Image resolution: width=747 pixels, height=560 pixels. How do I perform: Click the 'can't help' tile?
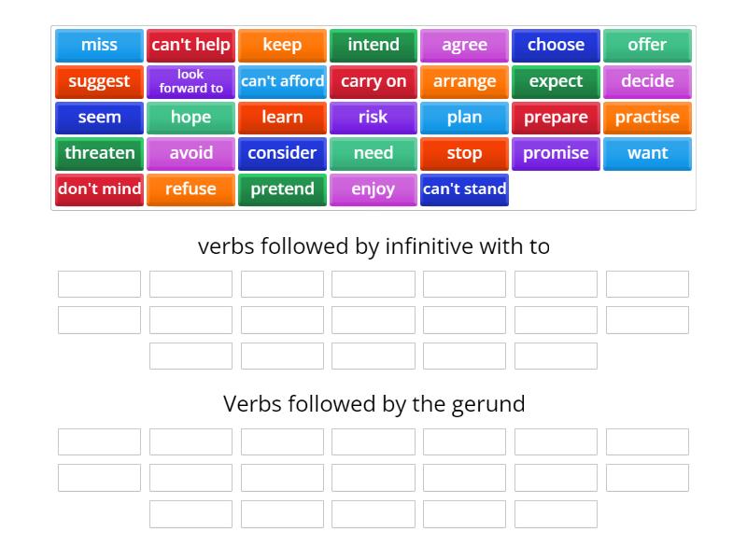click(190, 45)
